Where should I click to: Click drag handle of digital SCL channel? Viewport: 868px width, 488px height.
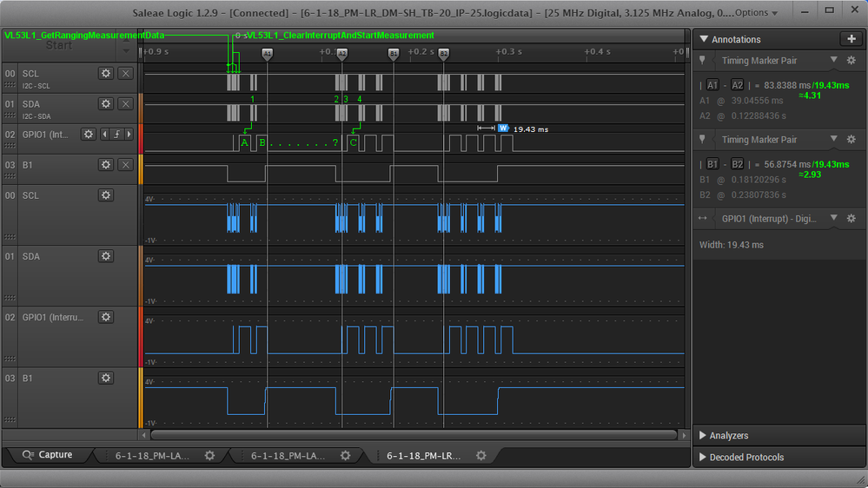tap(10, 85)
